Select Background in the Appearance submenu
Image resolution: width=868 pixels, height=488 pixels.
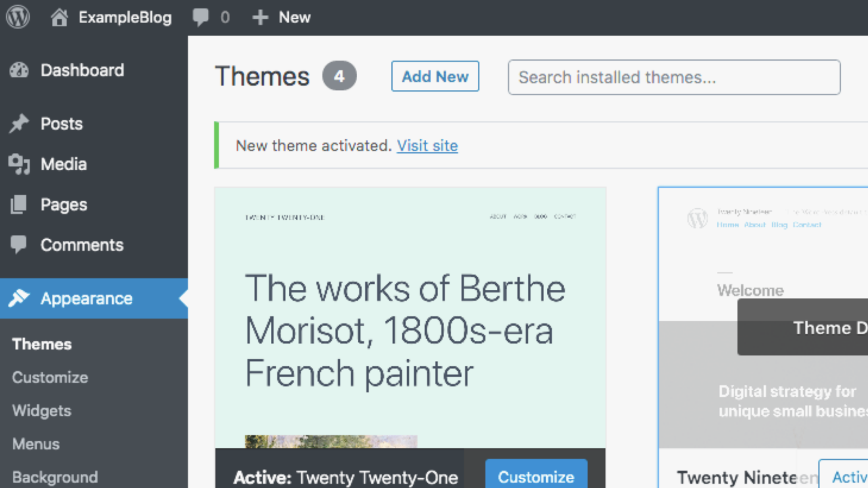click(55, 477)
